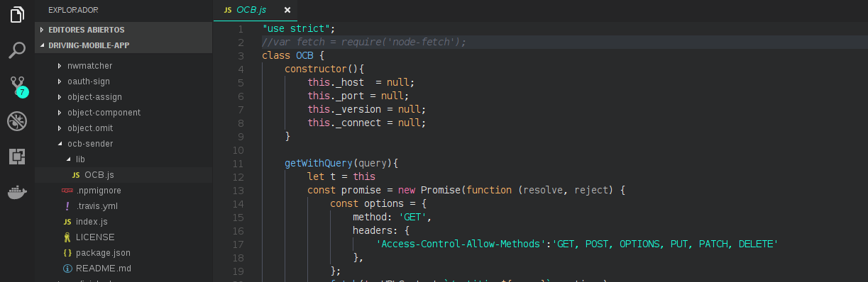Click the getWithQuery method name
The height and width of the screenshot is (282, 868).
(x=319, y=163)
